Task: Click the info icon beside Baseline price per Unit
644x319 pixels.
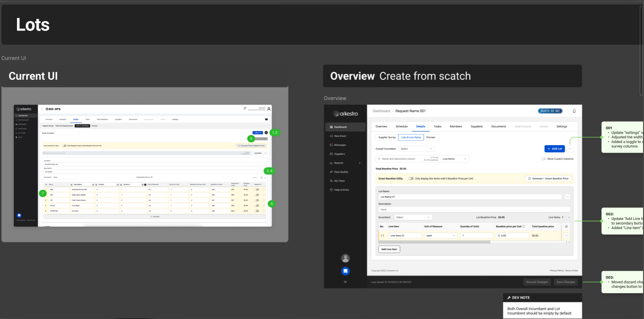Action: [x=524, y=226]
